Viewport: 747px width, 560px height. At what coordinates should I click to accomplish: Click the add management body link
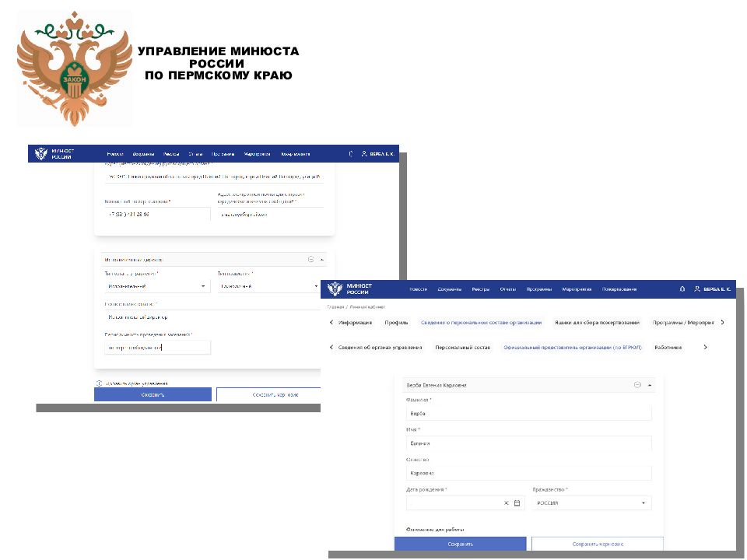tap(137, 383)
